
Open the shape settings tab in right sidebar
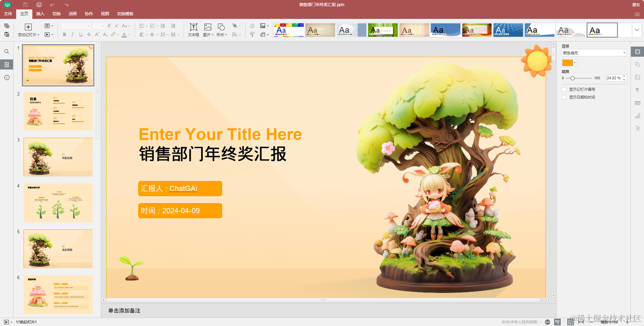(638, 64)
